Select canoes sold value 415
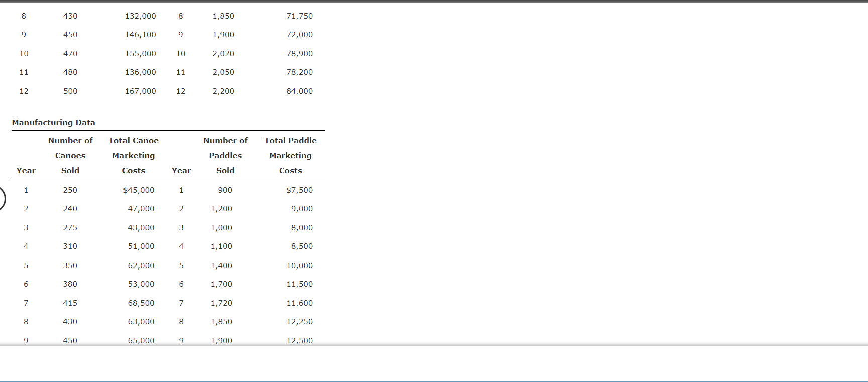The width and height of the screenshot is (868, 382). click(x=70, y=303)
